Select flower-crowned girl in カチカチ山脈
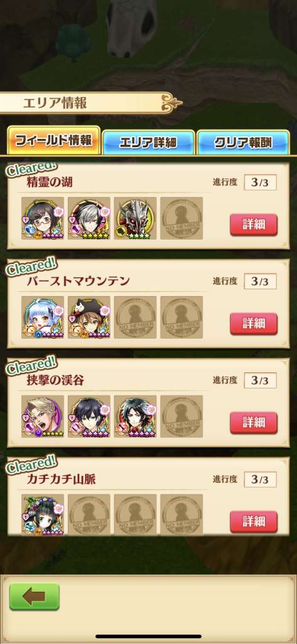 [x=43, y=514]
